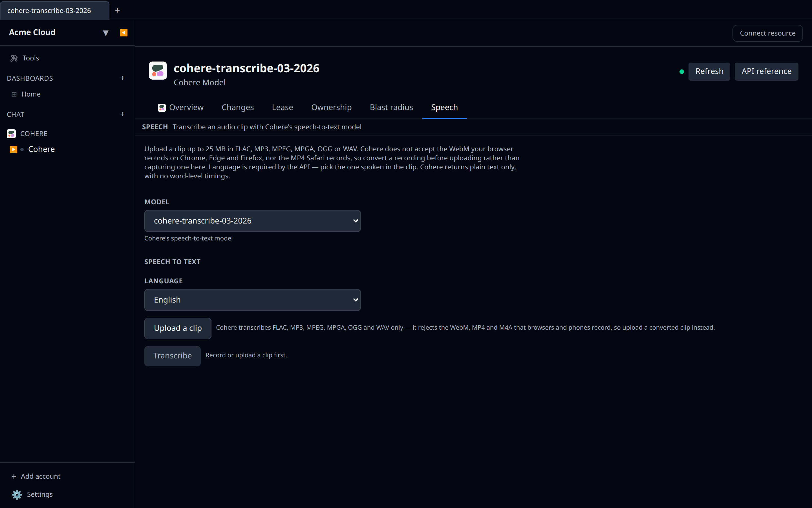Collapse sidebar with orange arrow icon
Viewport: 812px width, 508px height.
pos(123,32)
